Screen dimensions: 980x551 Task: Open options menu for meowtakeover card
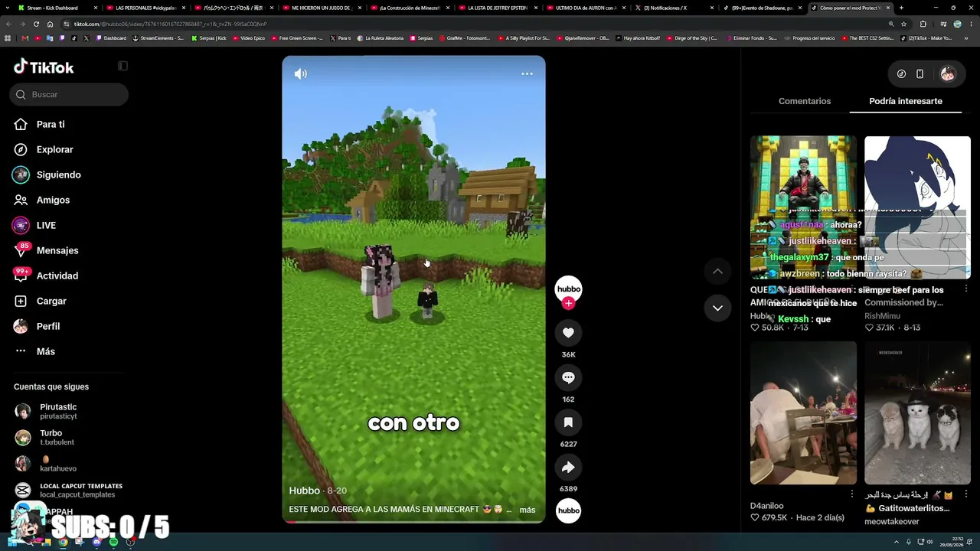(966, 494)
